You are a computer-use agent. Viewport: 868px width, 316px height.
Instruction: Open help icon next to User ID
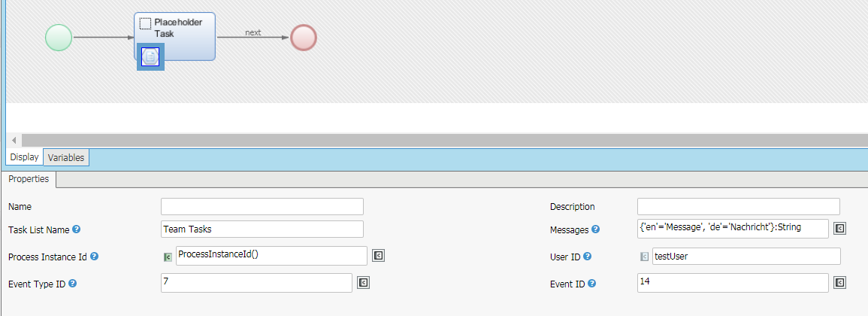(587, 257)
